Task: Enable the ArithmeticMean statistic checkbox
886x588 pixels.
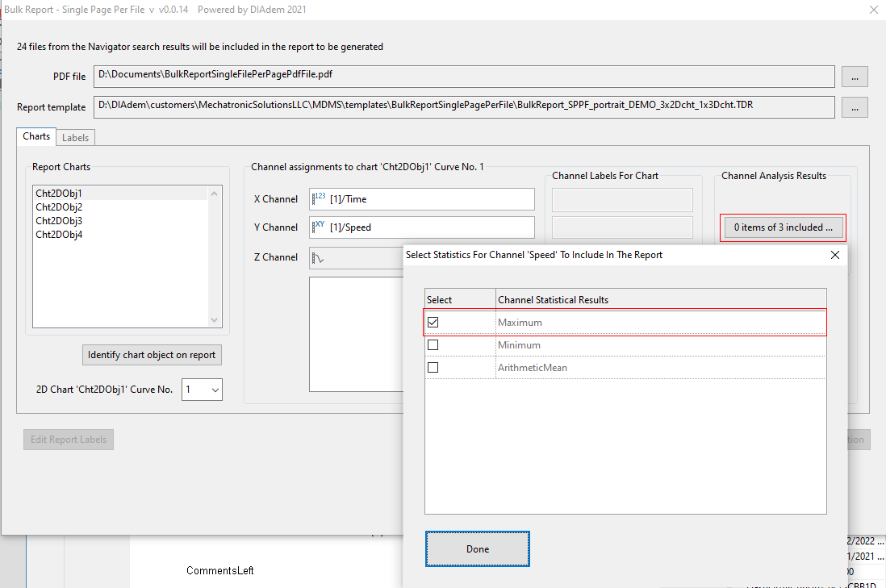Action: point(433,368)
